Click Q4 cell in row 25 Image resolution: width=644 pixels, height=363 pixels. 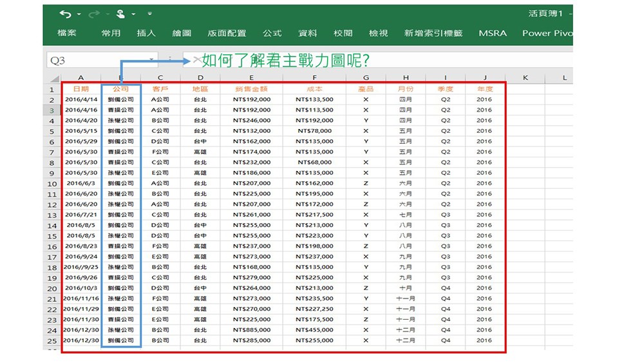[x=445, y=340]
